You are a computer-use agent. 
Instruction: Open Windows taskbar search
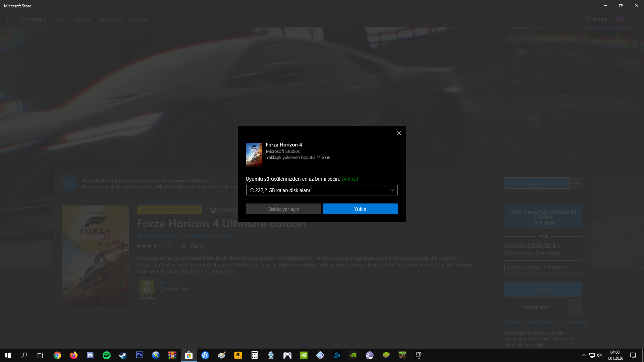(24, 355)
